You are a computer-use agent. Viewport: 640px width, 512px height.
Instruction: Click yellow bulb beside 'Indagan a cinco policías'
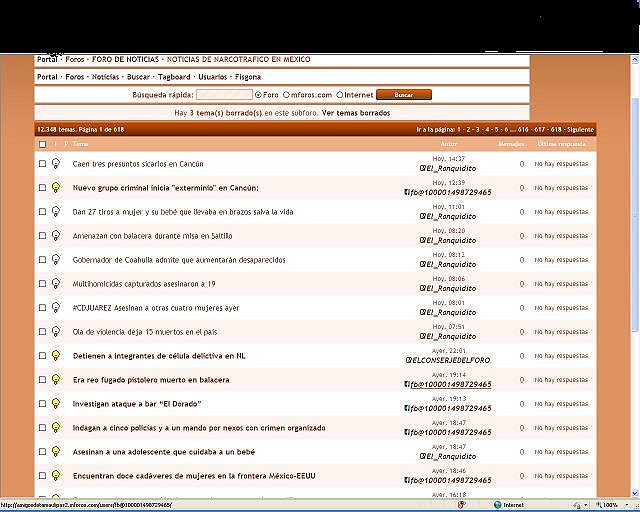[56, 427]
